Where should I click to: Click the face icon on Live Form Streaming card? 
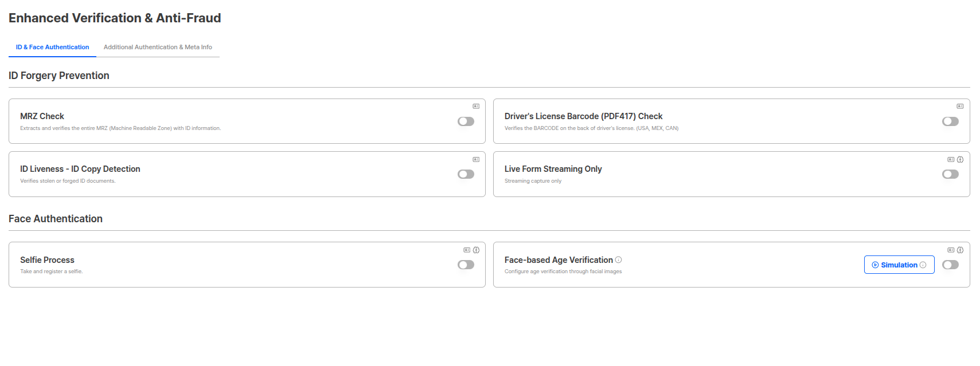point(960,159)
